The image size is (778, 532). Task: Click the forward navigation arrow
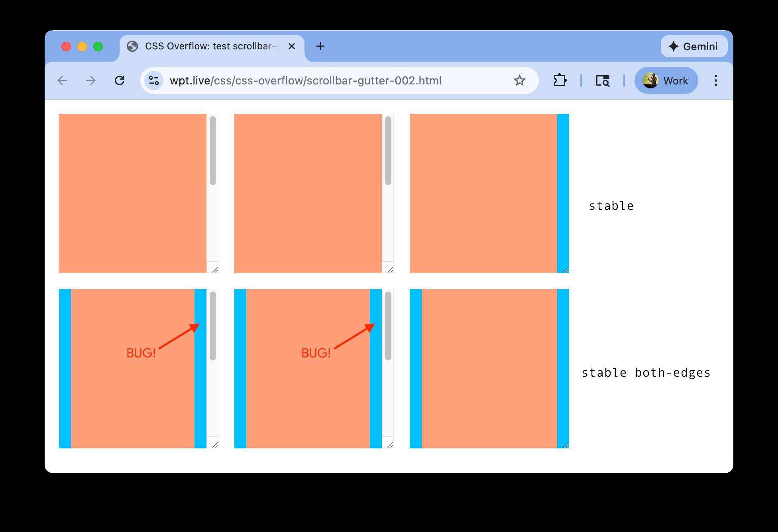coord(91,81)
